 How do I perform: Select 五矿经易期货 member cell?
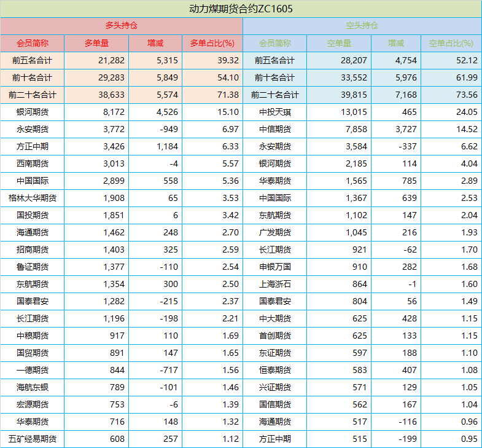pyautogui.click(x=33, y=439)
